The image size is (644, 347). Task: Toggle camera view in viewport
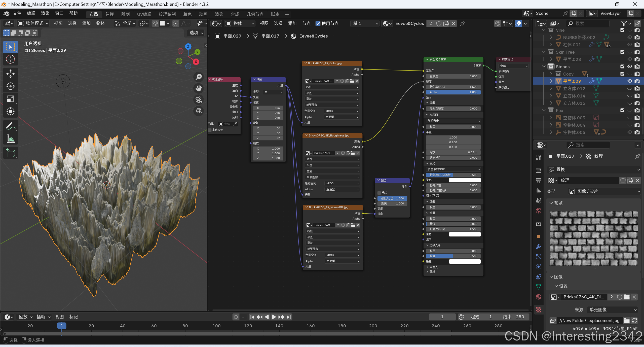tap(199, 100)
